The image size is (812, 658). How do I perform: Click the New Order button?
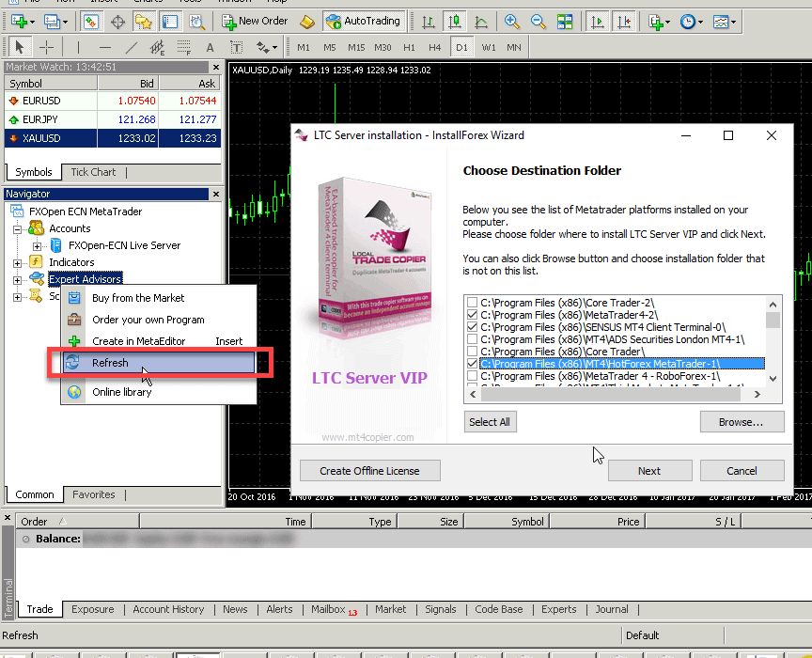[x=255, y=22]
